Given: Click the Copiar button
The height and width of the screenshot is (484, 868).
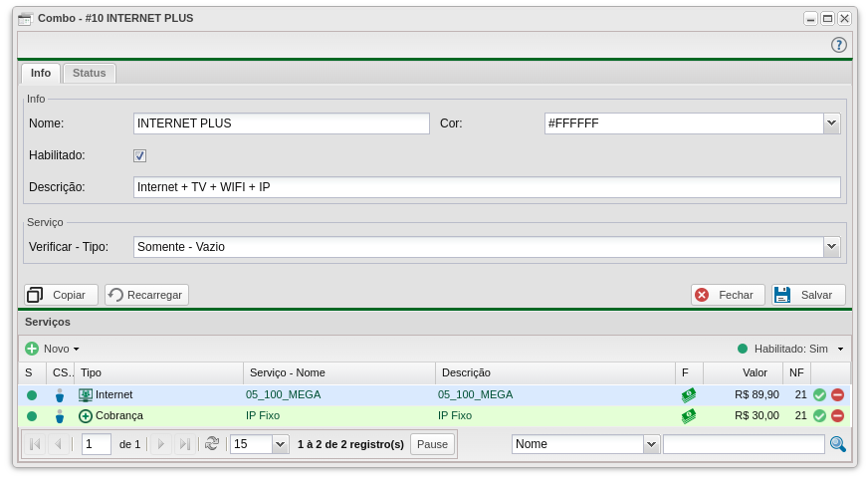Looking at the screenshot, I should (61, 295).
